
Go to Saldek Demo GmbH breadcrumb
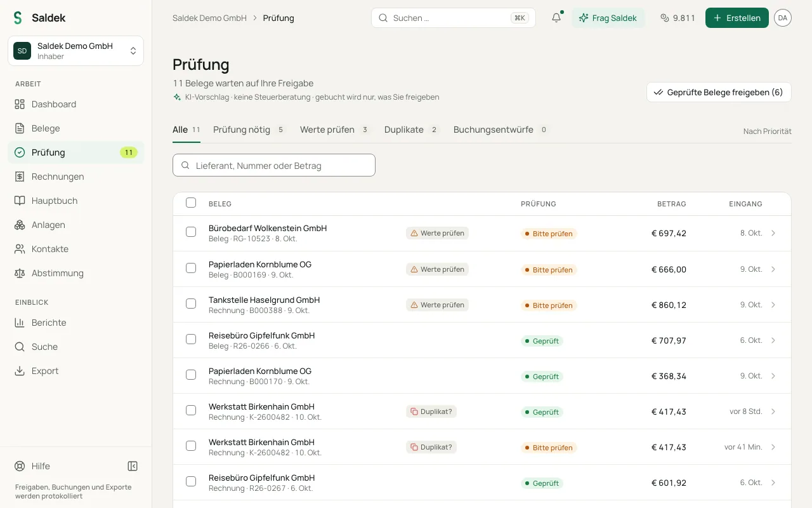coord(209,18)
